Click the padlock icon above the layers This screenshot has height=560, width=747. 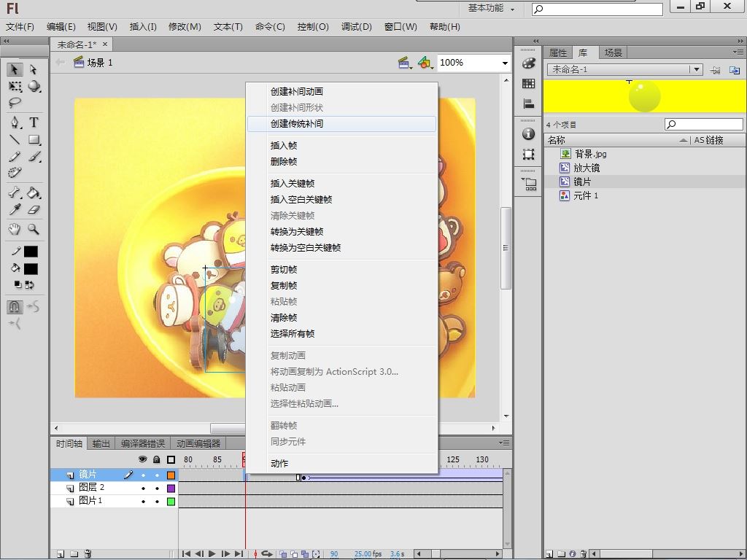(x=157, y=459)
